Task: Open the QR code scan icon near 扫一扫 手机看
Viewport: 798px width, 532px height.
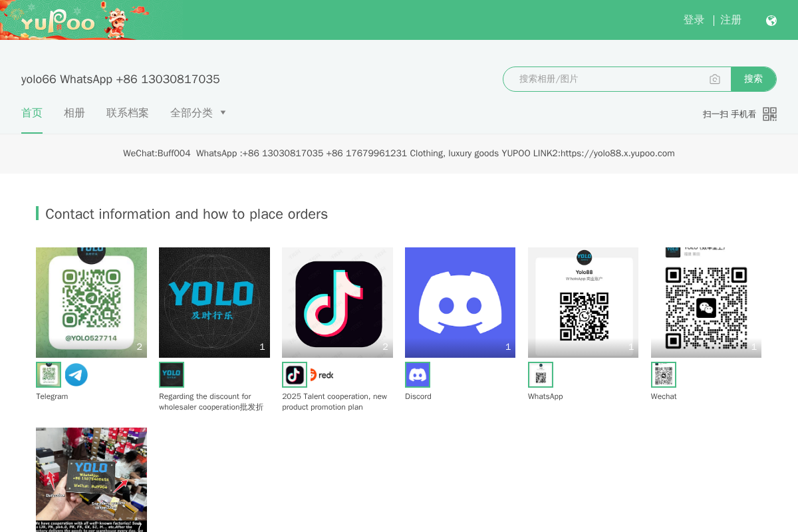Action: pyautogui.click(x=769, y=114)
